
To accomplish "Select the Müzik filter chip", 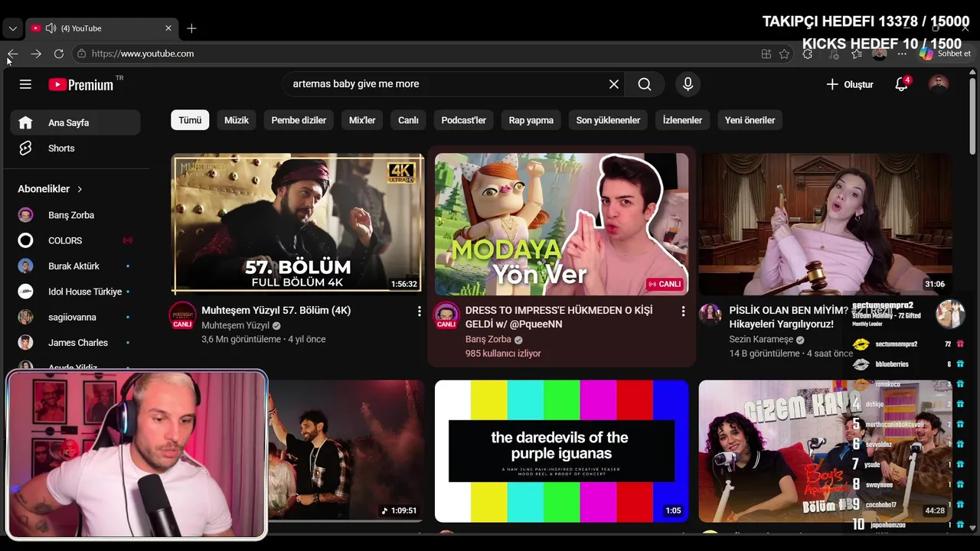I will pyautogui.click(x=237, y=120).
